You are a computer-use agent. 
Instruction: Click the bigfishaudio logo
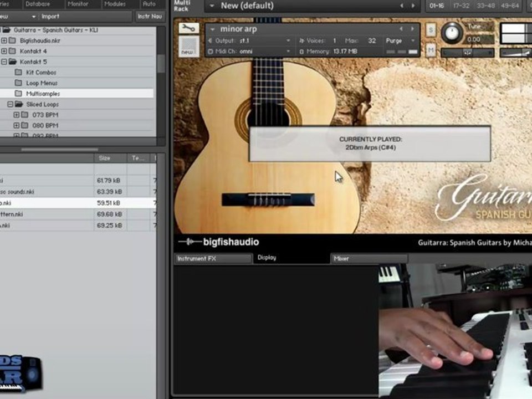tap(219, 242)
